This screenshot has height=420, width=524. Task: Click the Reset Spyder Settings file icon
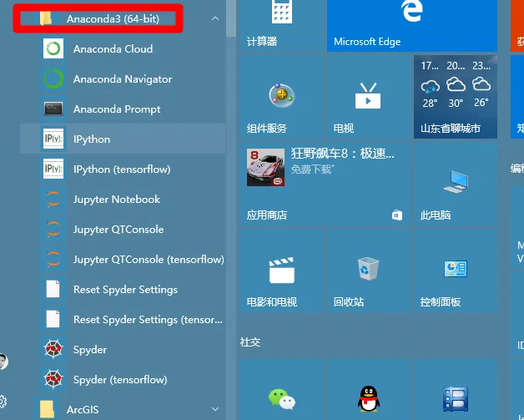pos(53,290)
